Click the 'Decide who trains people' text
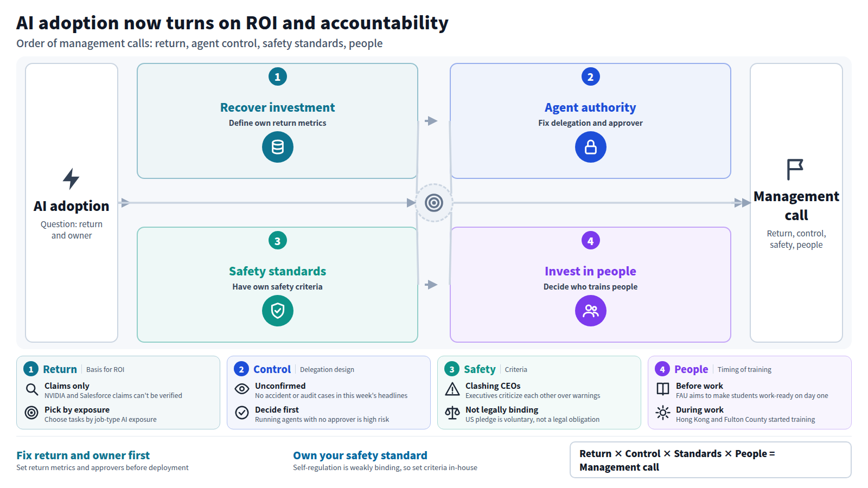This screenshot has height=488, width=868. (590, 287)
